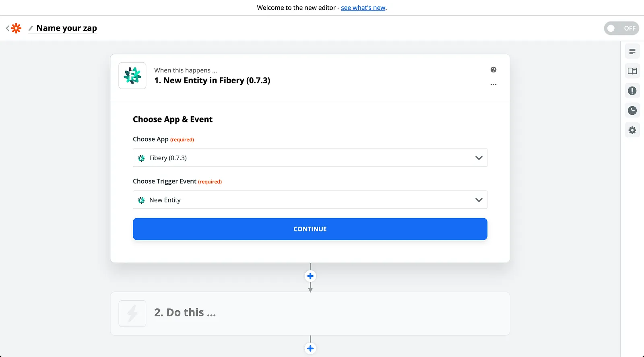Click the "Choose Trigger Event" label
Screen dimensions: 644x357
pyautogui.click(x=165, y=181)
